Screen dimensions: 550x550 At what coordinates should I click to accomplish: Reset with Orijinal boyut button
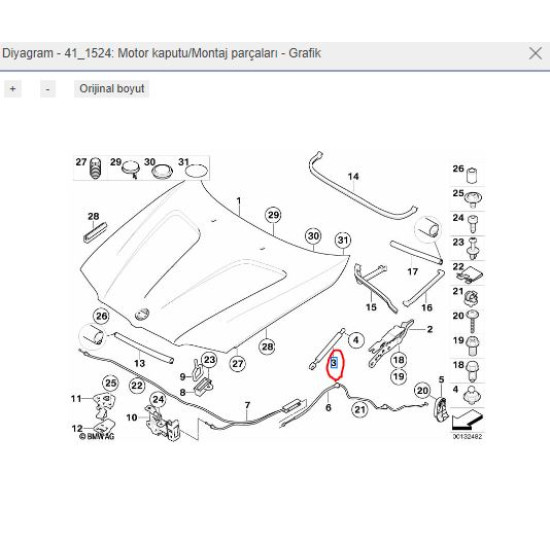point(112,89)
